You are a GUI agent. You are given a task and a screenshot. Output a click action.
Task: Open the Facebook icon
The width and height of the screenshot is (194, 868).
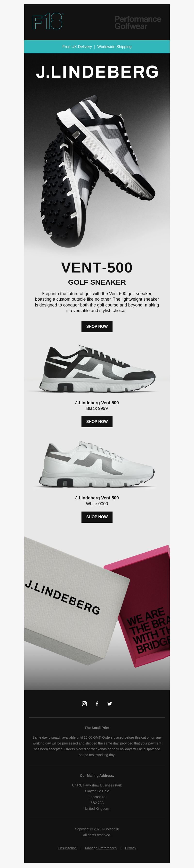click(x=97, y=703)
